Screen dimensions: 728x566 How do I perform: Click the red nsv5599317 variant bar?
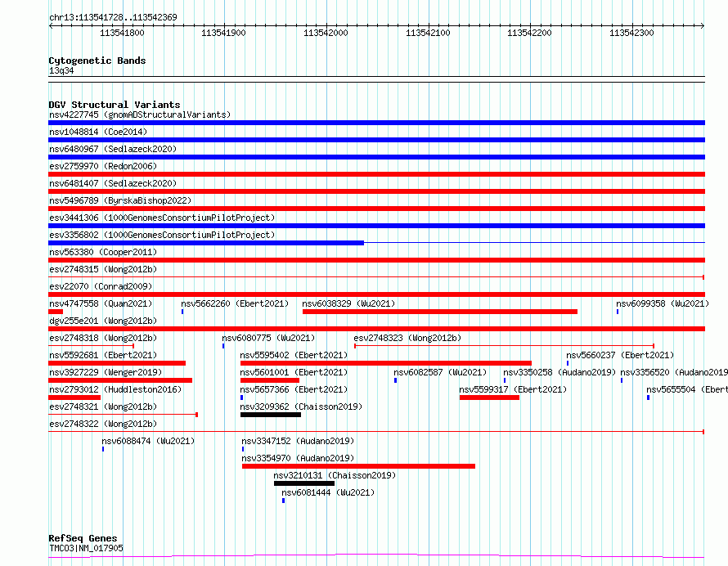pos(489,398)
